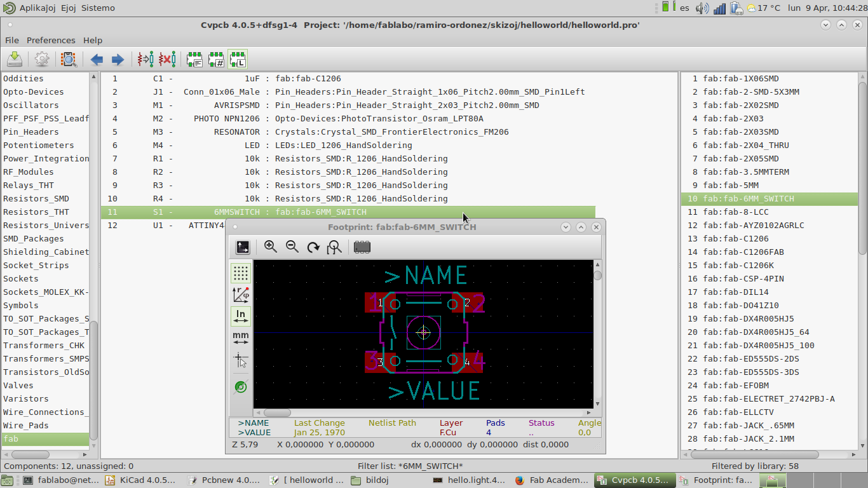Viewport: 868px width, 488px height.
Task: Filter footprint list by pin count
Action: click(216, 59)
